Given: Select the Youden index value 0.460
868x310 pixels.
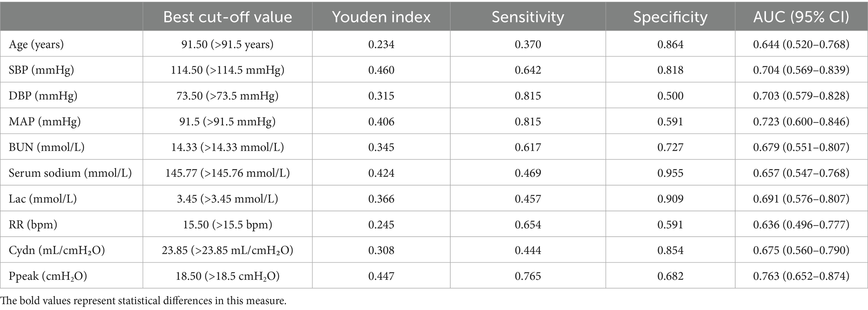Looking at the screenshot, I should pos(381,70).
